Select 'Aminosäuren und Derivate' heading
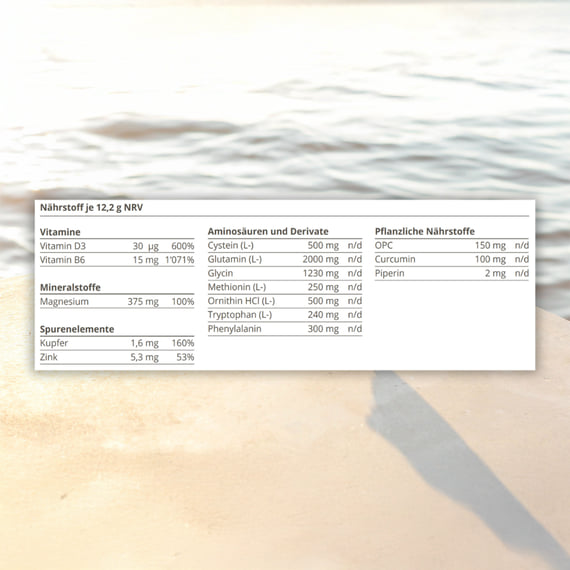 268,231
